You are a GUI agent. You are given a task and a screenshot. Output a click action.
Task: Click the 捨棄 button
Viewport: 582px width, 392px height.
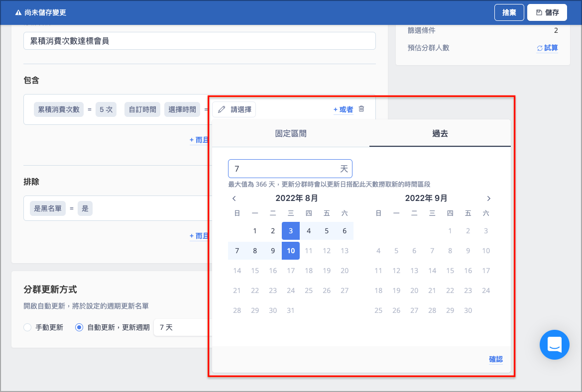coord(509,12)
